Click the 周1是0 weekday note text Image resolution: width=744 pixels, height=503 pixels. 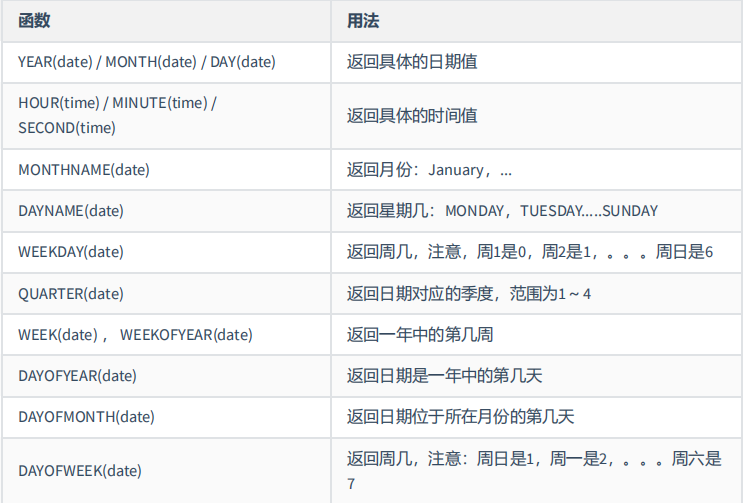[501, 252]
